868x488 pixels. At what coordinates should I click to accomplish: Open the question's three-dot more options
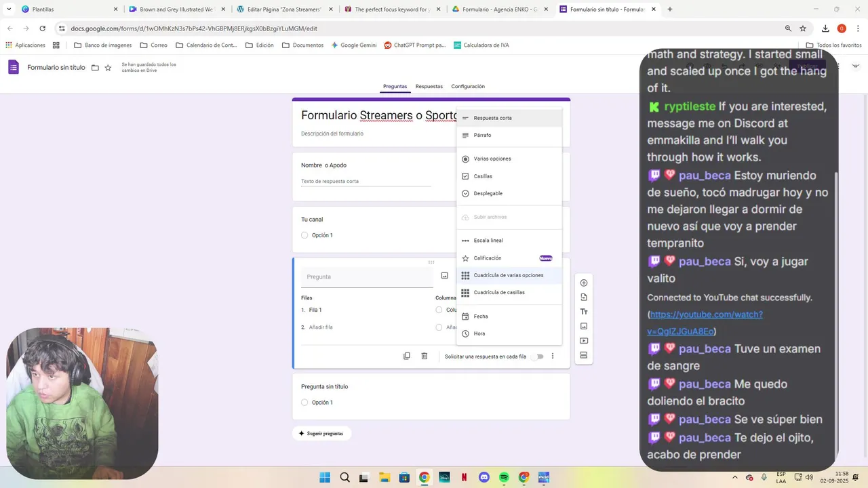(553, 356)
